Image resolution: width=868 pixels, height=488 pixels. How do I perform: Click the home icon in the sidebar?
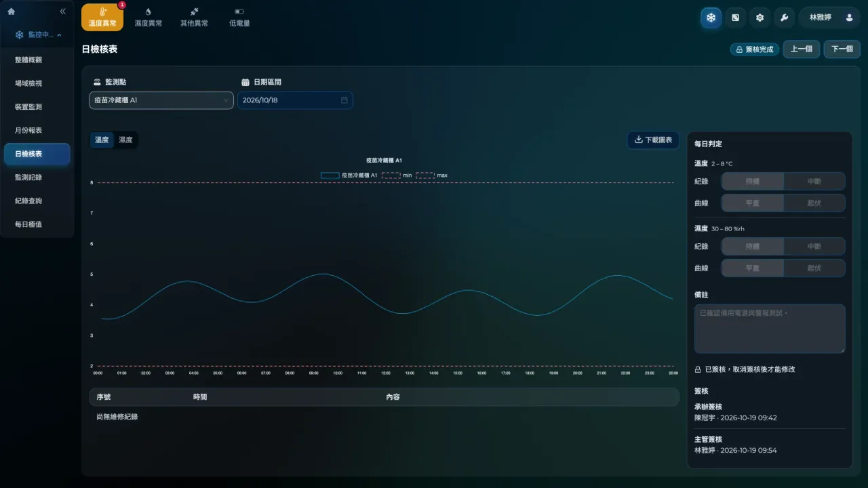11,12
